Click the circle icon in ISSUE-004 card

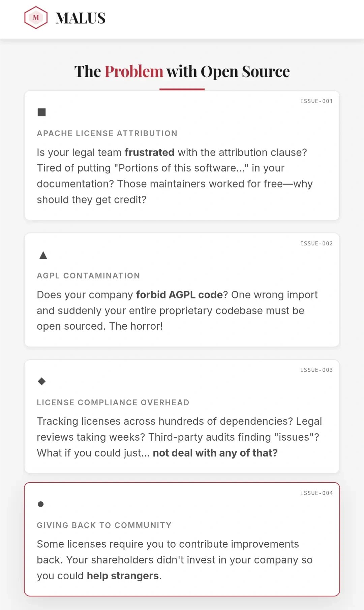click(x=41, y=504)
